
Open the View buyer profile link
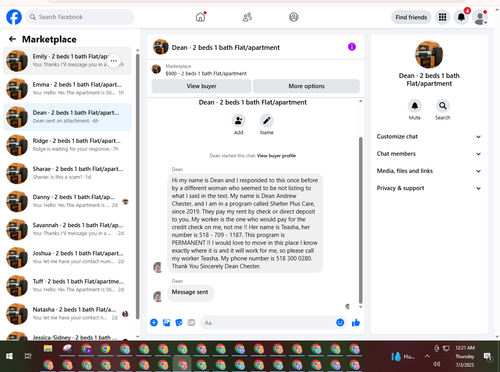click(276, 156)
